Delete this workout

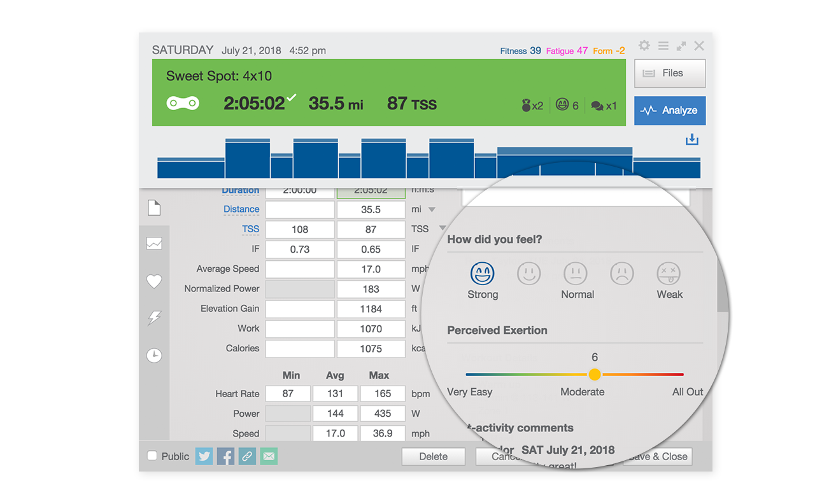click(433, 456)
